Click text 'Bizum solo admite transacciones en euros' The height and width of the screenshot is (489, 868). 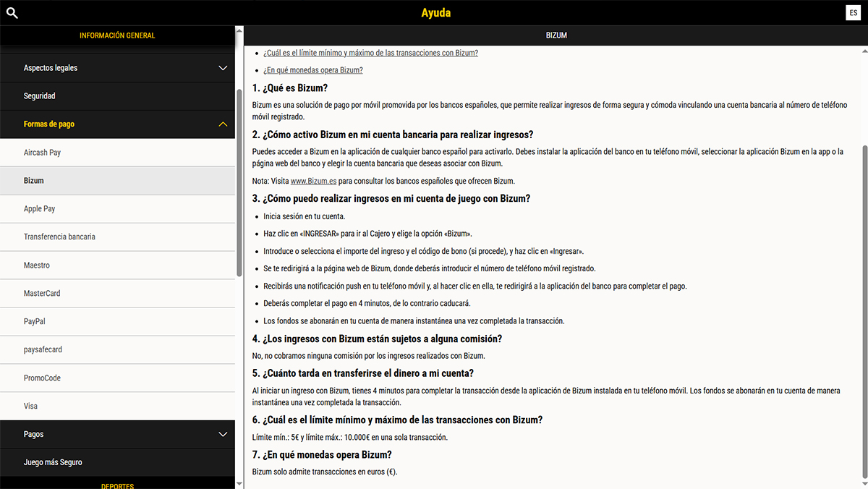pos(325,472)
